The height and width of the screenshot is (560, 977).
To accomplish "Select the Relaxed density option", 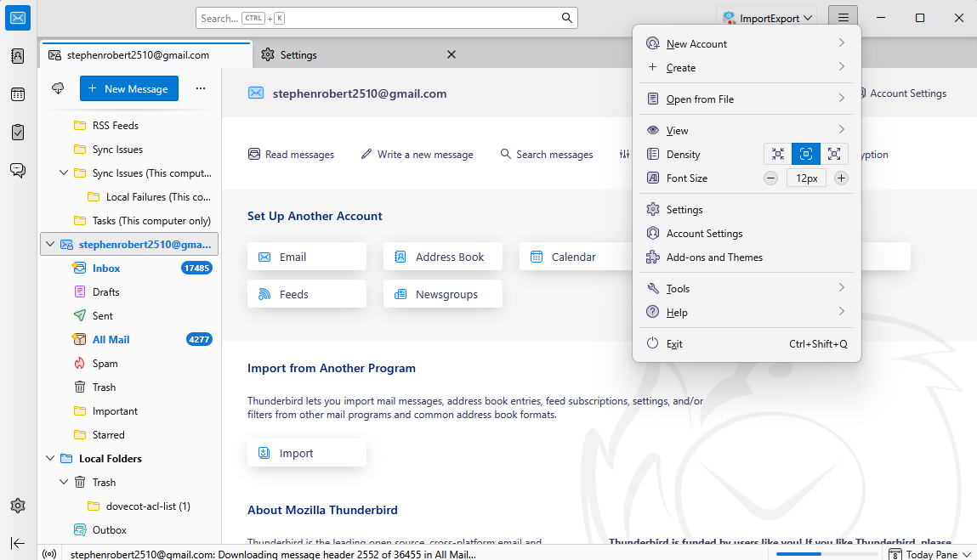I will [834, 154].
